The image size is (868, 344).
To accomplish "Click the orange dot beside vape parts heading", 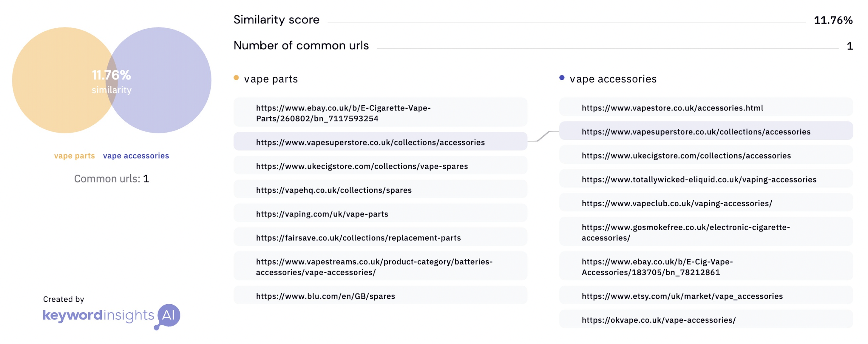I will (x=236, y=78).
